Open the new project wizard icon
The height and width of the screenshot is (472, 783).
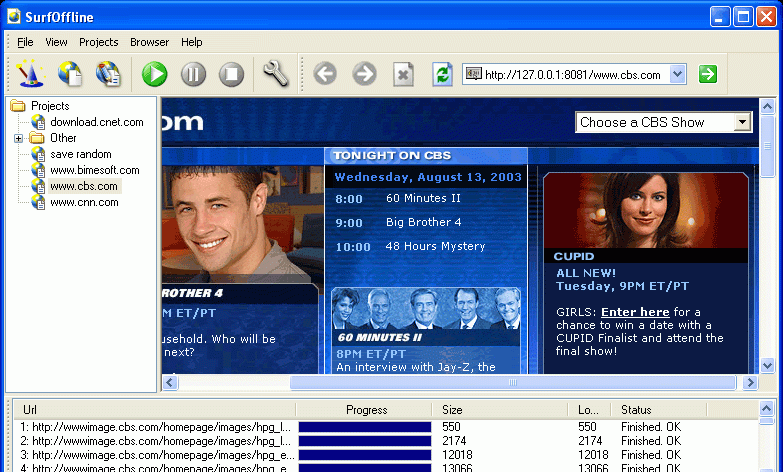31,74
